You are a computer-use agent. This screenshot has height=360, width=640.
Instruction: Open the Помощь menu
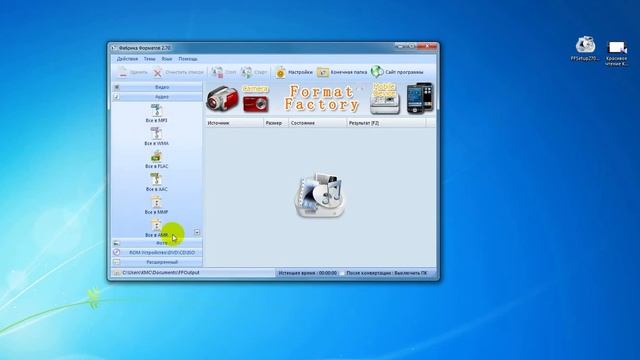188,59
